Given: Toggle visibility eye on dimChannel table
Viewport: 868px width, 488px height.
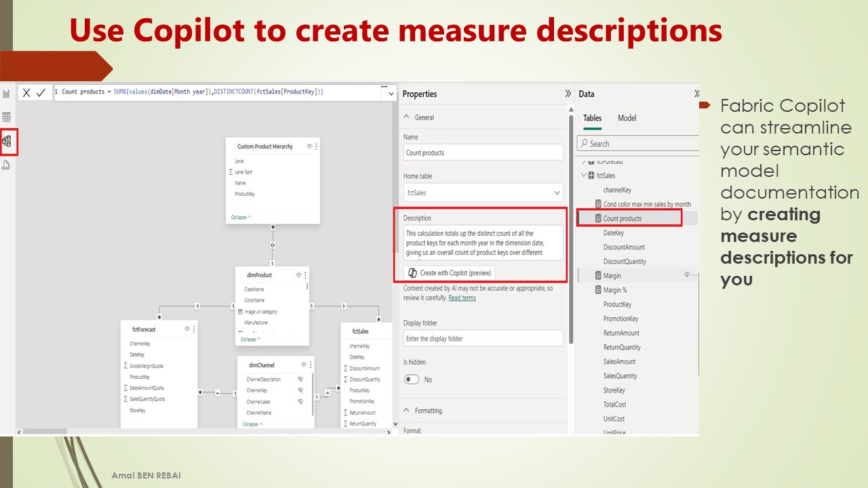Looking at the screenshot, I should [303, 365].
